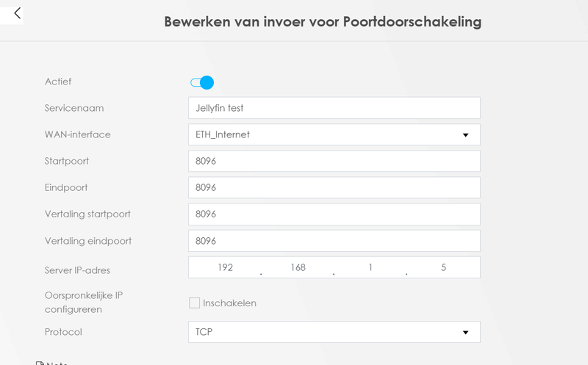Edit the last IP octet showing 5

[443, 267]
